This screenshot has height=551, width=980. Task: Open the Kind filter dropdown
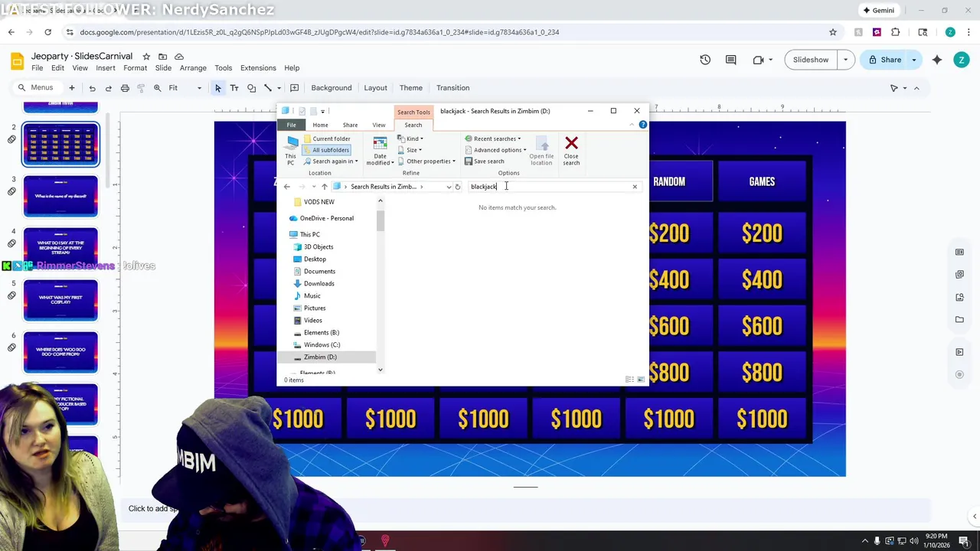click(410, 139)
